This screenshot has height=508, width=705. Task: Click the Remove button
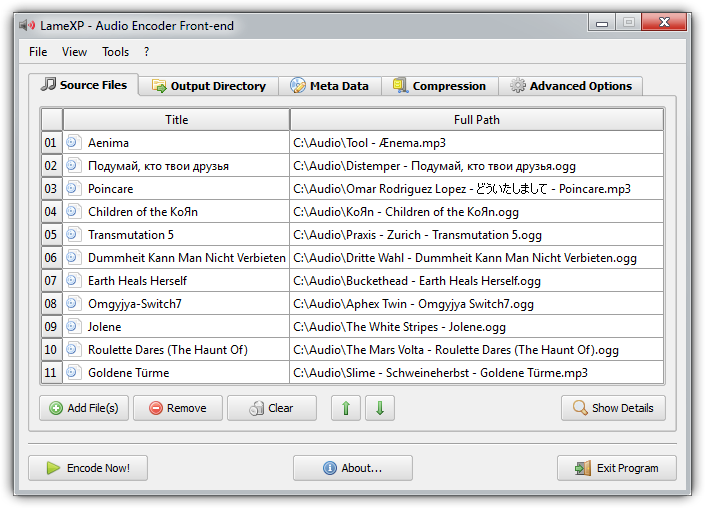click(x=178, y=408)
